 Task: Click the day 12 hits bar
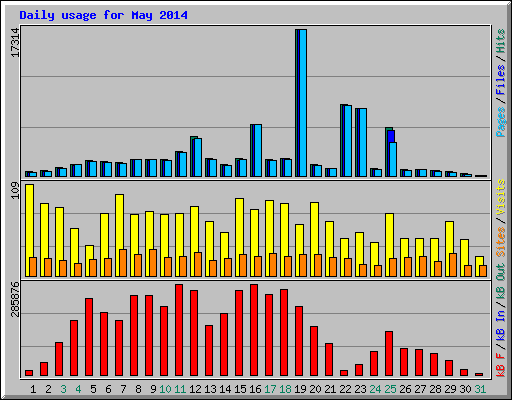pyautogui.click(x=196, y=156)
